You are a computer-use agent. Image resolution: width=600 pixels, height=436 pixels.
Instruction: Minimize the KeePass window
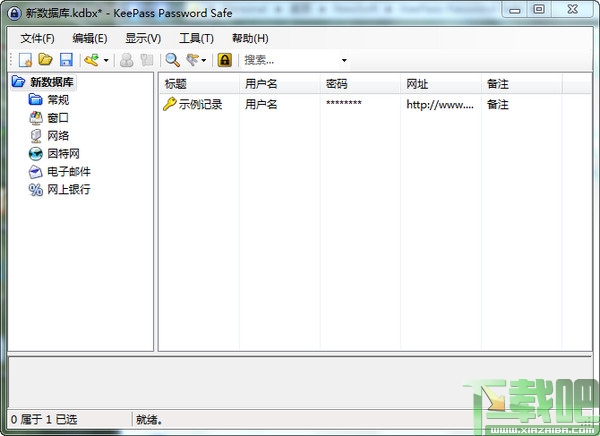click(x=515, y=10)
